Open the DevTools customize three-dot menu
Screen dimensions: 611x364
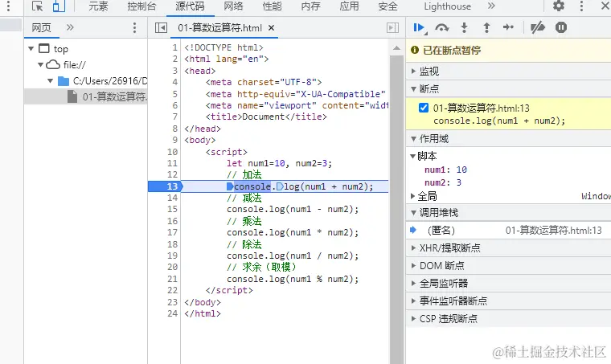coord(581,6)
